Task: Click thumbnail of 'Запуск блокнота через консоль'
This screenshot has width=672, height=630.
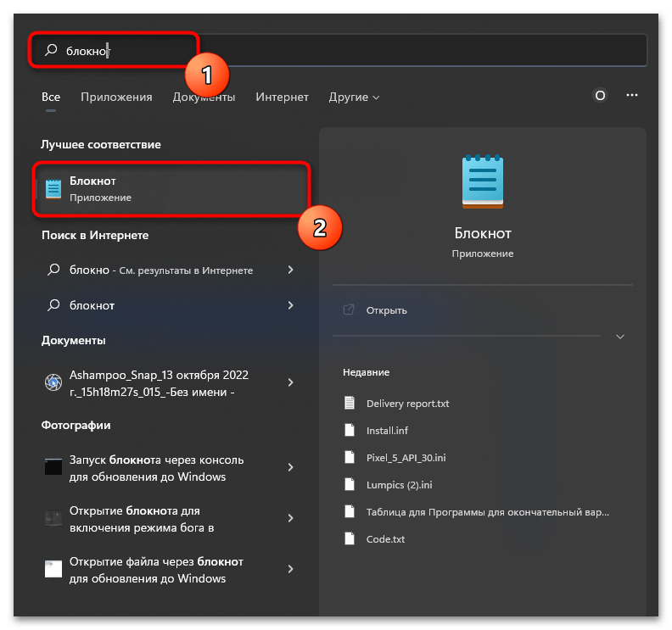Action: point(53,467)
